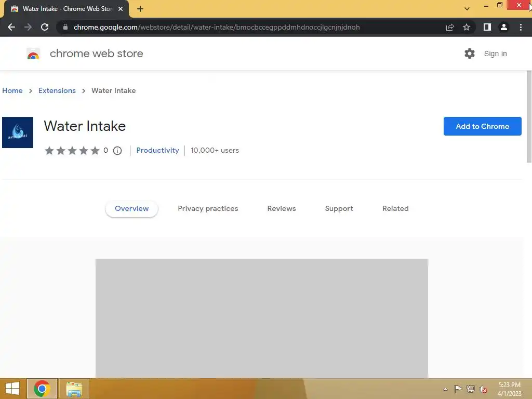Image resolution: width=532 pixels, height=399 pixels.
Task: Share this page using share icon
Action: coord(450,27)
